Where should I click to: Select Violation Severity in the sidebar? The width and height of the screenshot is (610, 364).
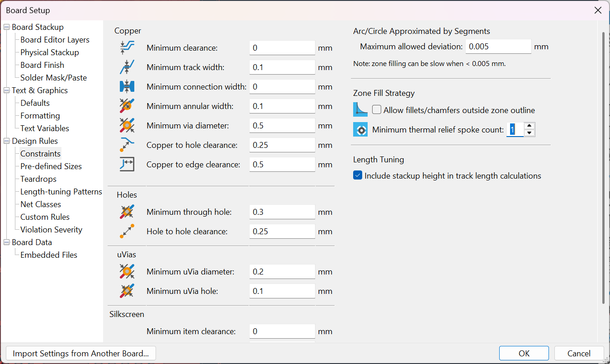[x=51, y=230]
